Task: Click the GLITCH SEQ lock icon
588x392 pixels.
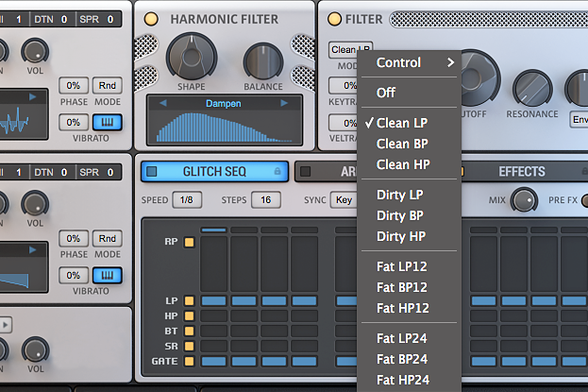Action: [277, 171]
